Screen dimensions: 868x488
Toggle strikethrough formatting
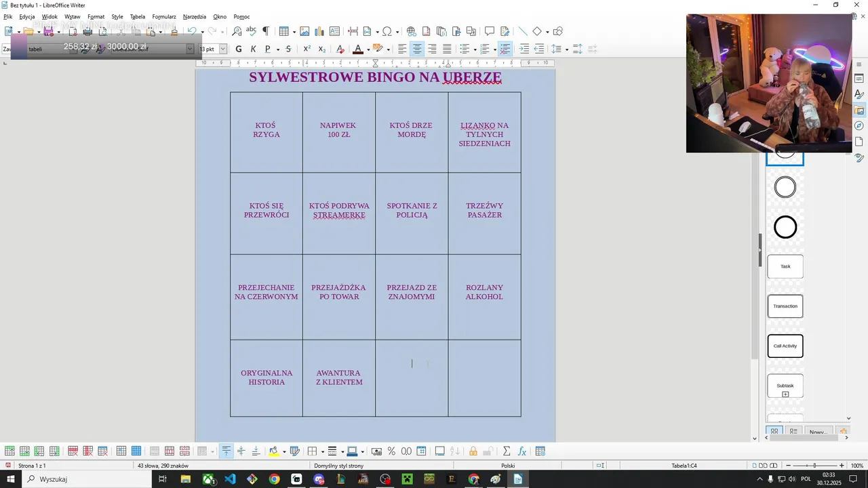tap(288, 49)
